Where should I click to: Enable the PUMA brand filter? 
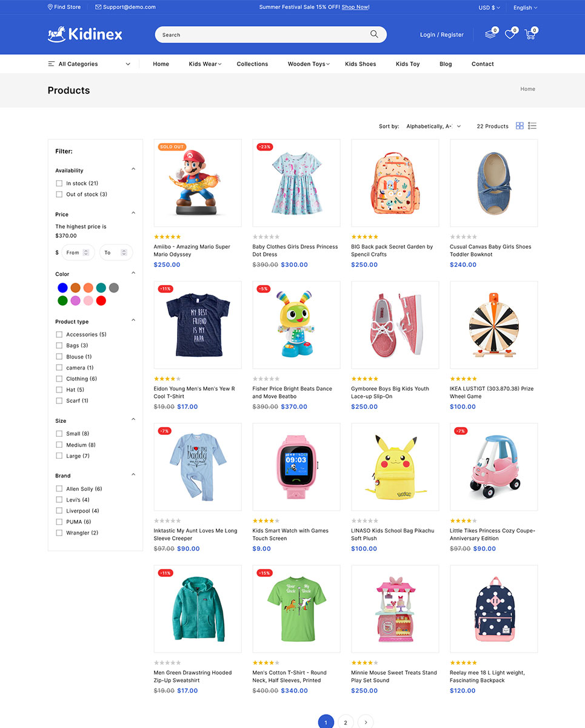coord(59,522)
